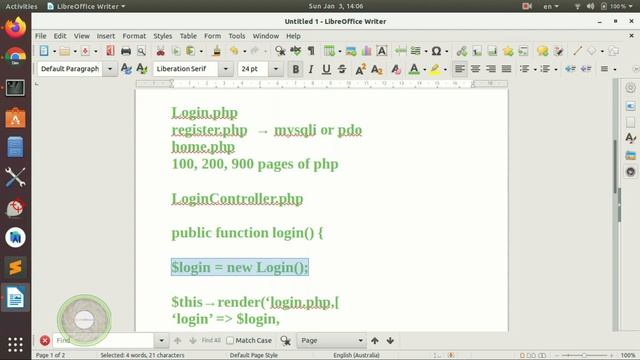Open the Insert menu
This screenshot has height=360, width=640.
106,36
